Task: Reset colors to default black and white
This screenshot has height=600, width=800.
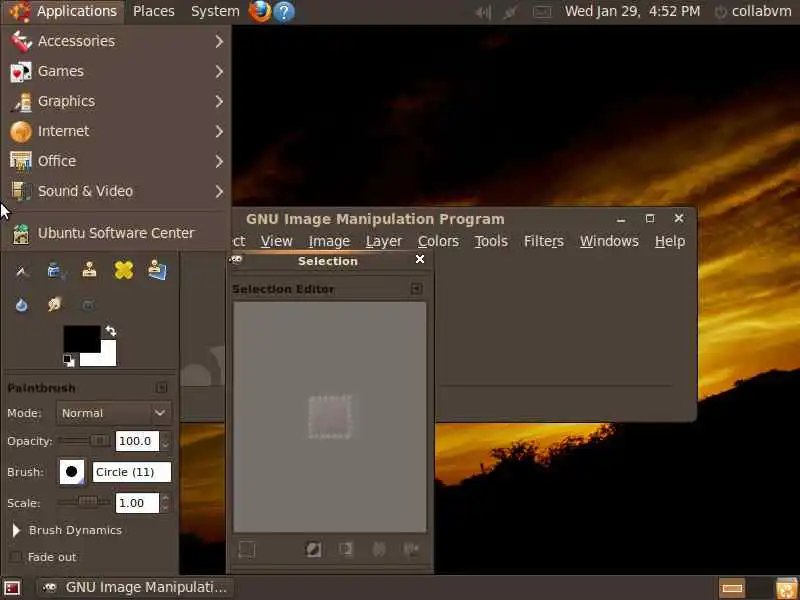Action: click(68, 361)
